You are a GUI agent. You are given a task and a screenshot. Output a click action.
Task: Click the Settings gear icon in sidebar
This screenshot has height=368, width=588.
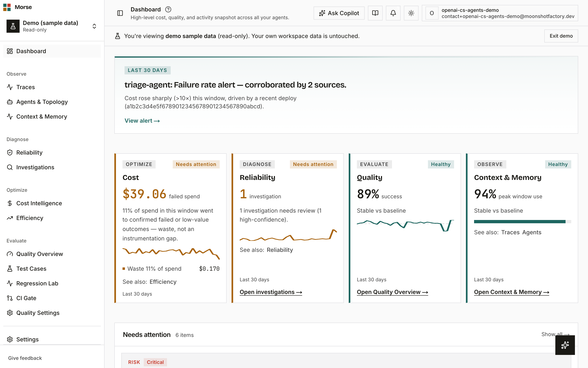click(10, 339)
